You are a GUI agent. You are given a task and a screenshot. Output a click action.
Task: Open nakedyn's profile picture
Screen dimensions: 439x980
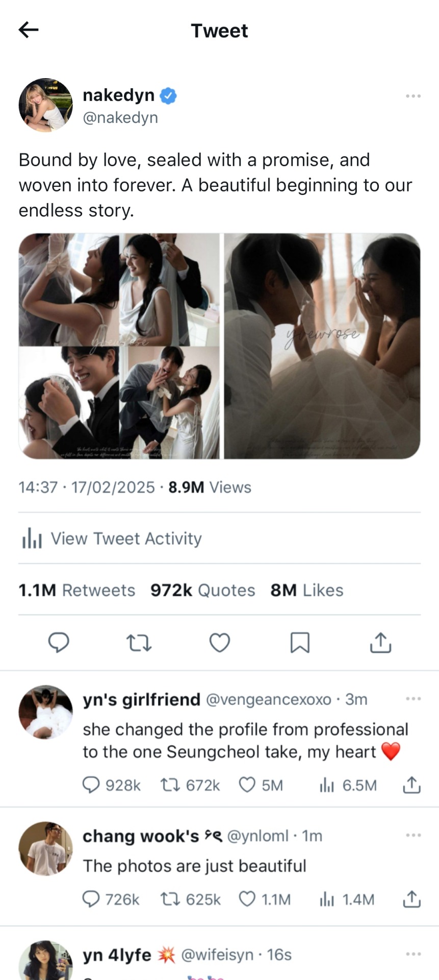tap(46, 105)
